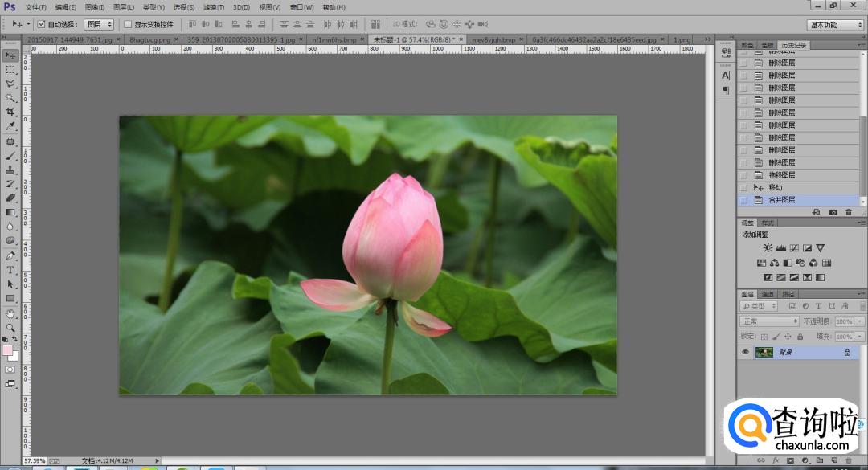Select the 移动 history state

[775, 187]
